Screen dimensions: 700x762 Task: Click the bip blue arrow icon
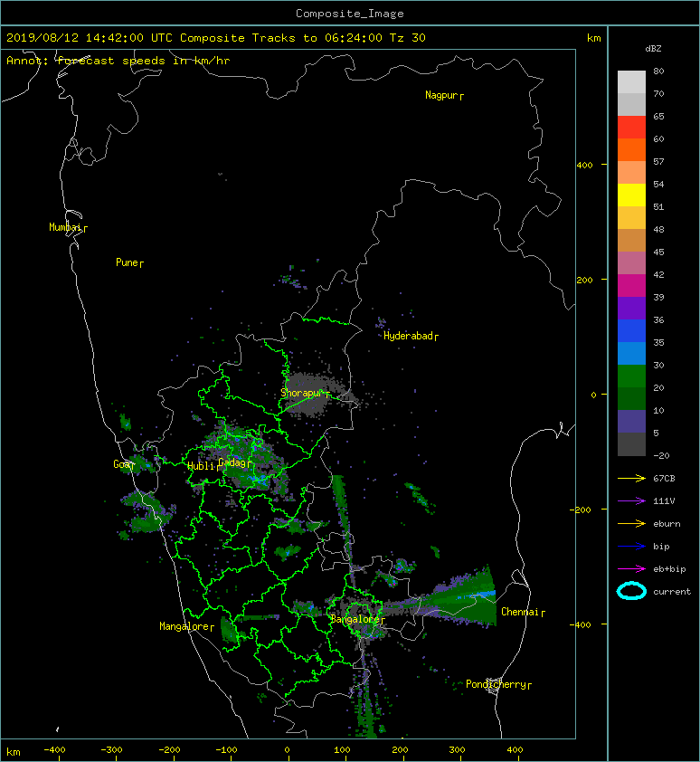[631, 547]
